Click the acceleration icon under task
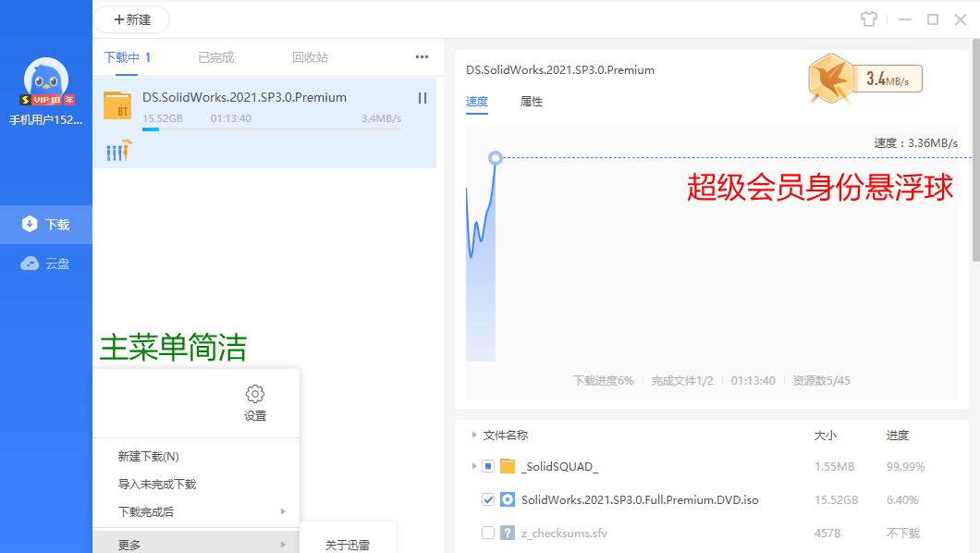 pyautogui.click(x=119, y=151)
